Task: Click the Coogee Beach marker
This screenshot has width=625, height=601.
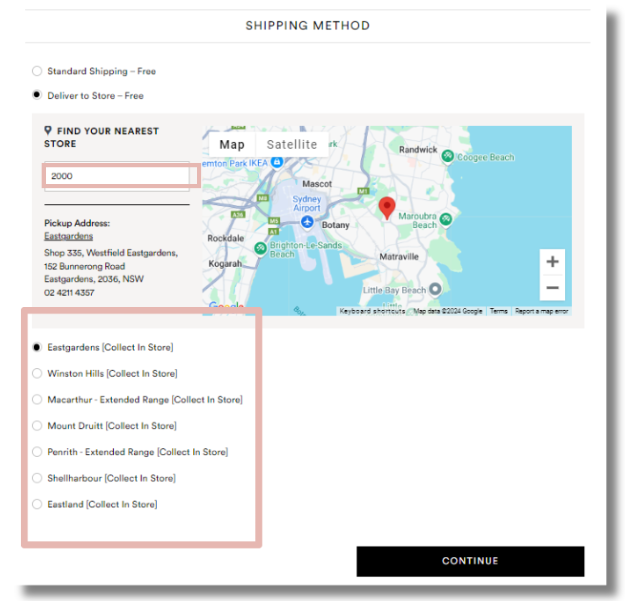Action: coord(448,157)
